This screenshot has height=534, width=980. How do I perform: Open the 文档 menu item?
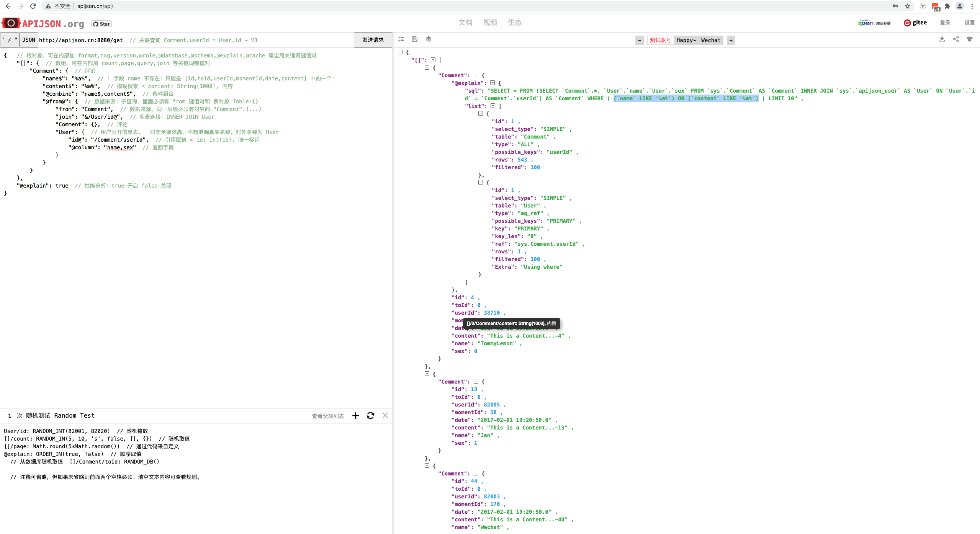pyautogui.click(x=465, y=23)
